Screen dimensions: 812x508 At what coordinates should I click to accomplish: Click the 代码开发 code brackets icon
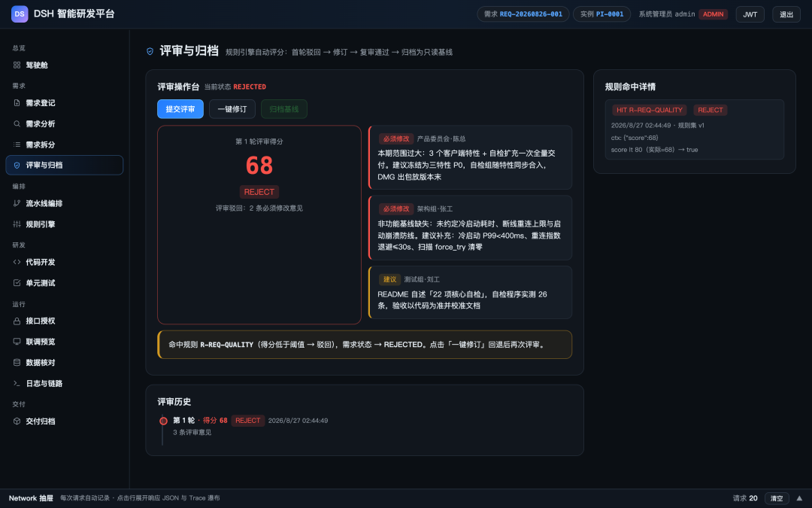tap(17, 263)
